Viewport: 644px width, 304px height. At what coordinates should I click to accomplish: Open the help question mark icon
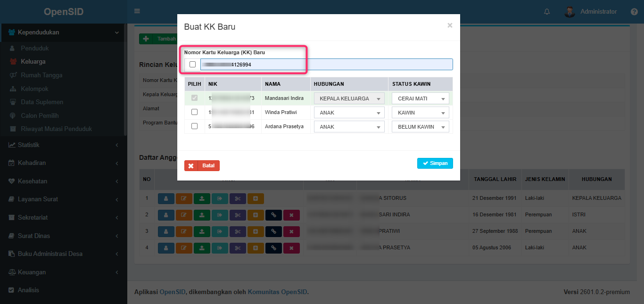click(x=634, y=12)
